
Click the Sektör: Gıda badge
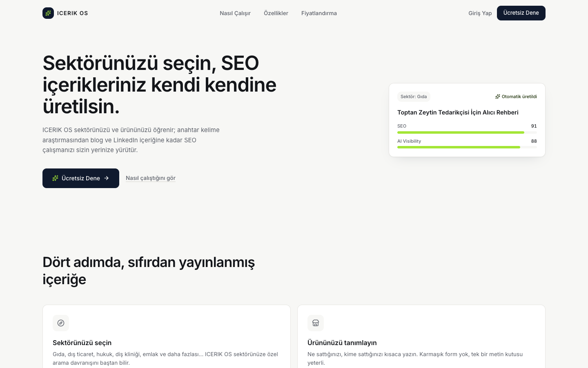tap(414, 96)
